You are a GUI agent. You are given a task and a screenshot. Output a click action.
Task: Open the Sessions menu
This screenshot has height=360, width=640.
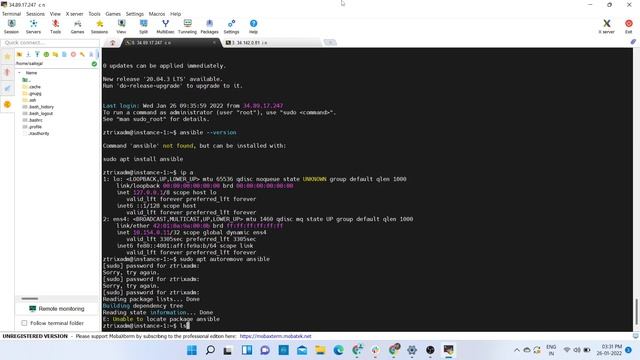(x=35, y=14)
